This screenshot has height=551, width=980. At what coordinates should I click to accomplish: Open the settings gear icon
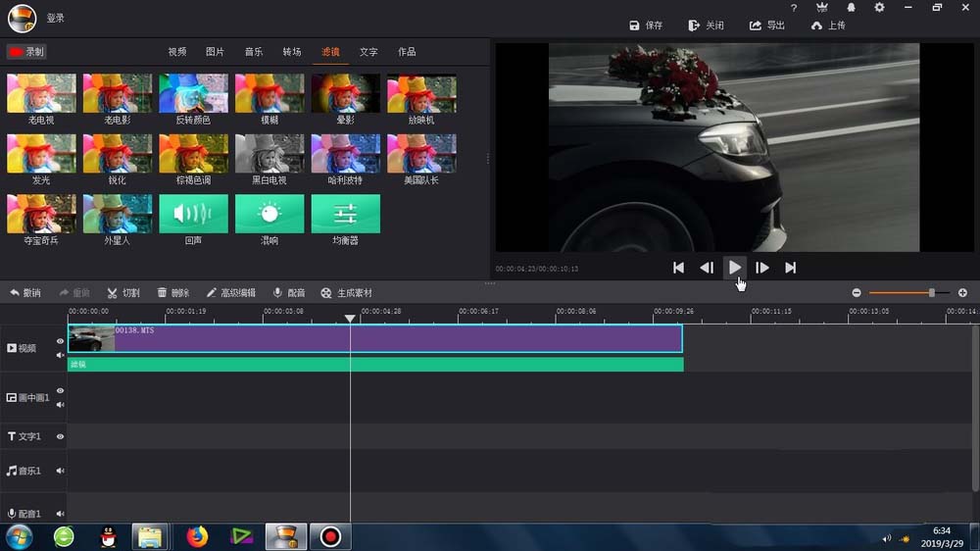coord(879,8)
